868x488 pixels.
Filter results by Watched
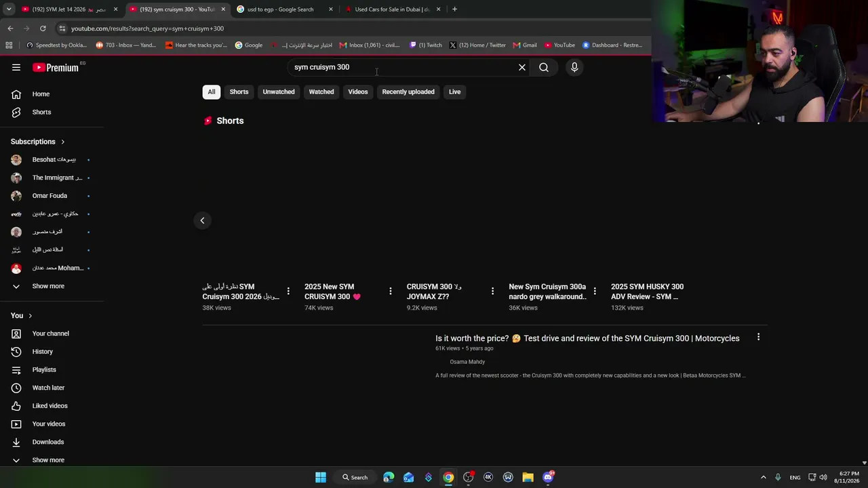pos(321,92)
